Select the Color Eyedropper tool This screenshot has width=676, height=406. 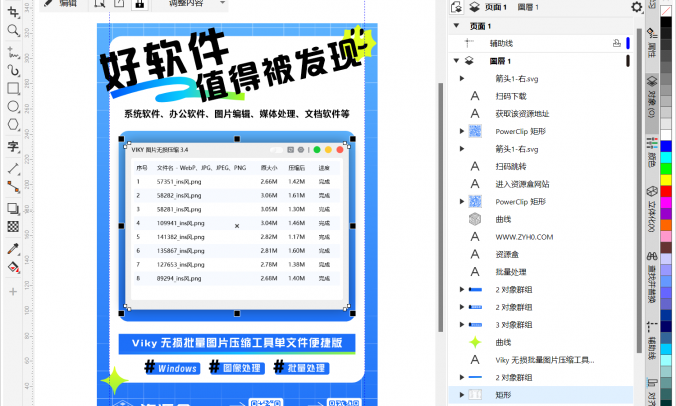pyautogui.click(x=13, y=249)
